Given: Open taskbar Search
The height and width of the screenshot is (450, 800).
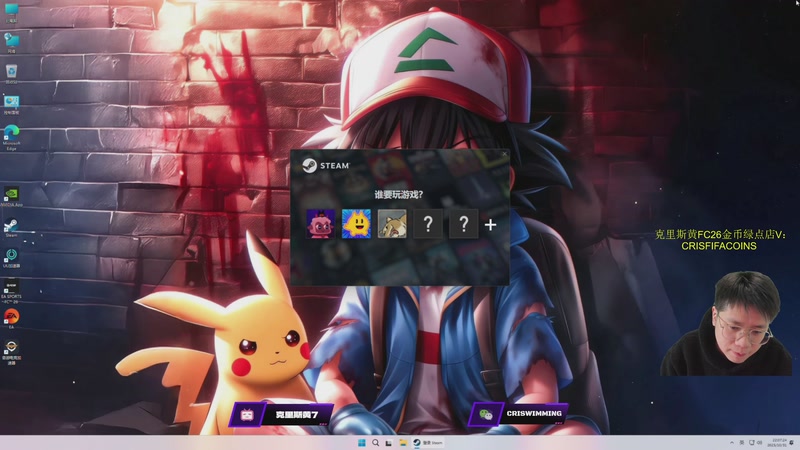Looking at the screenshot, I should tap(375, 442).
